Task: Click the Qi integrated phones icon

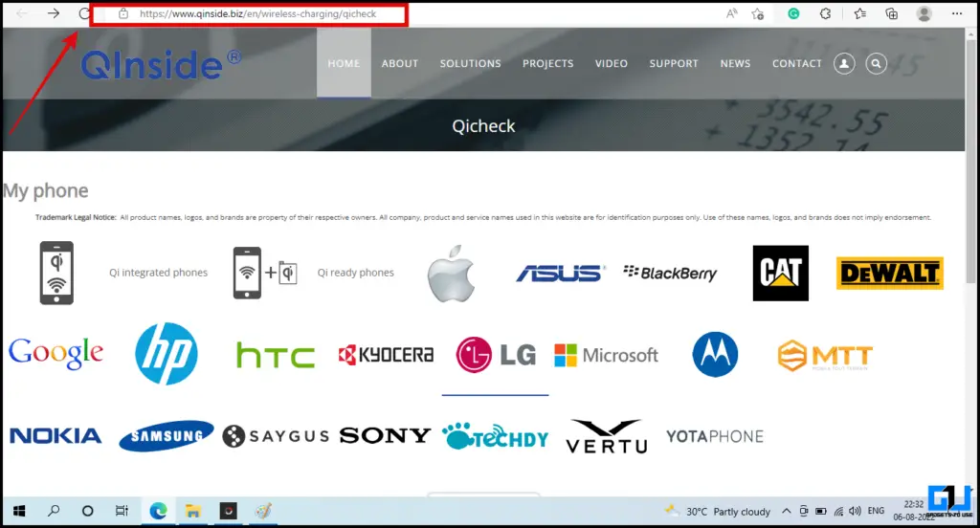Action: pyautogui.click(x=56, y=273)
